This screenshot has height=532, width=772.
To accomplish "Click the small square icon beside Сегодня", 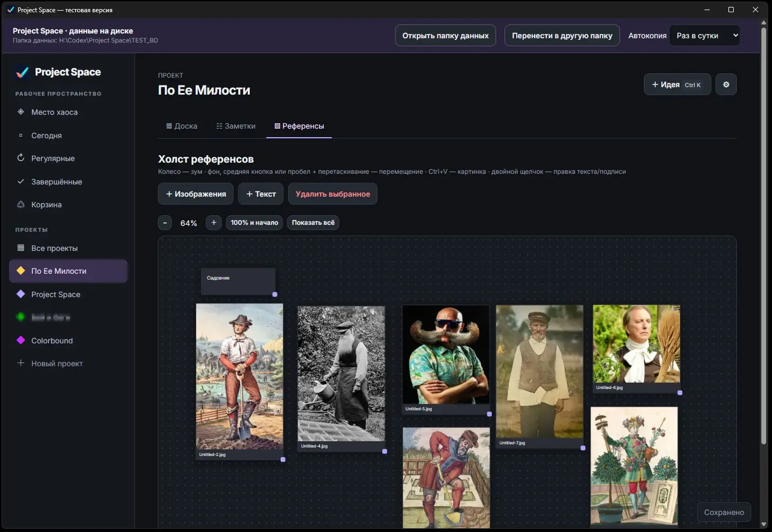I will [x=21, y=135].
